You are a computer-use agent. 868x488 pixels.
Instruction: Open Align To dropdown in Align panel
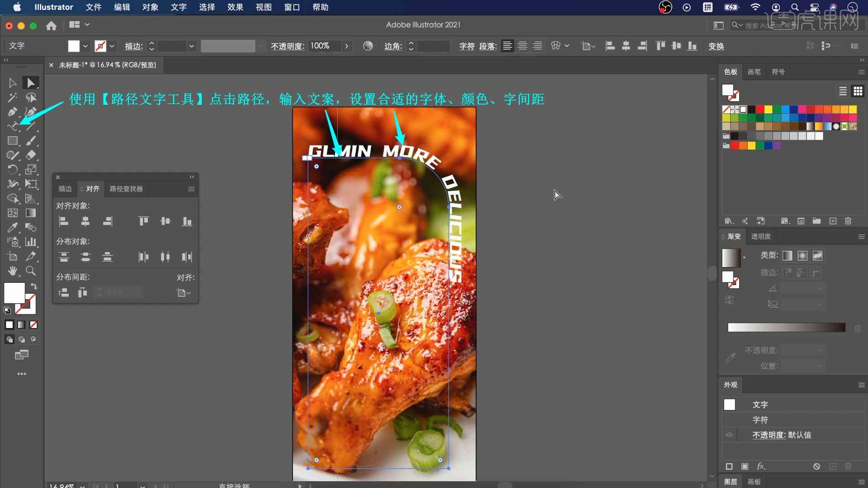point(184,293)
